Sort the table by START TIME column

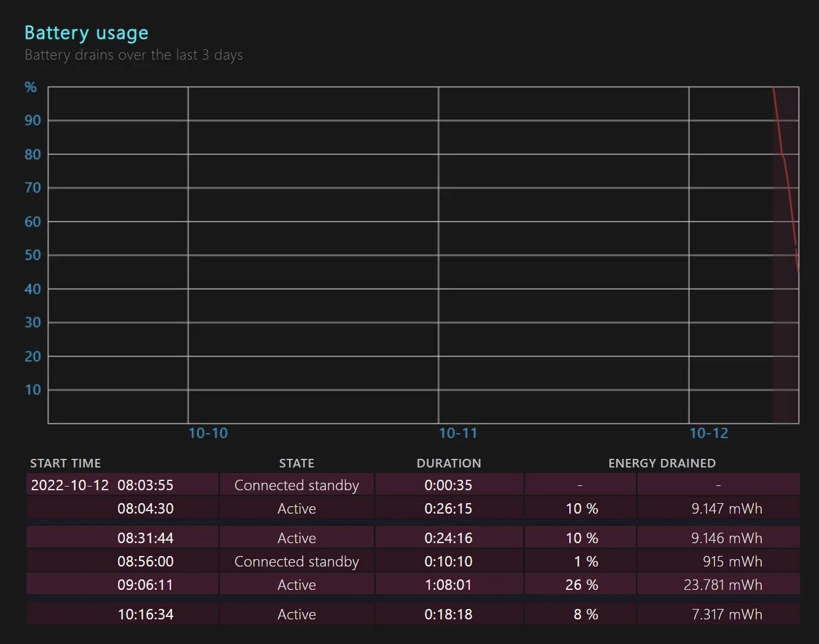point(65,463)
